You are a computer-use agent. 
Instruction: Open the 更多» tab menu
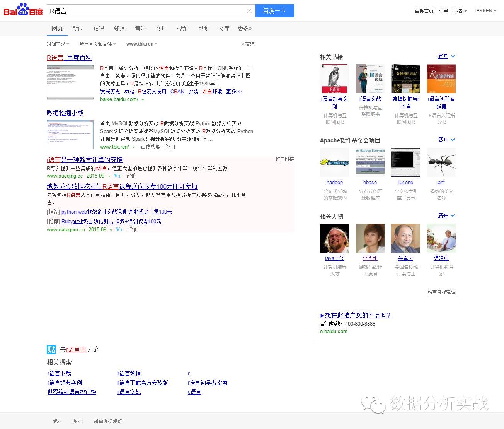click(x=245, y=28)
